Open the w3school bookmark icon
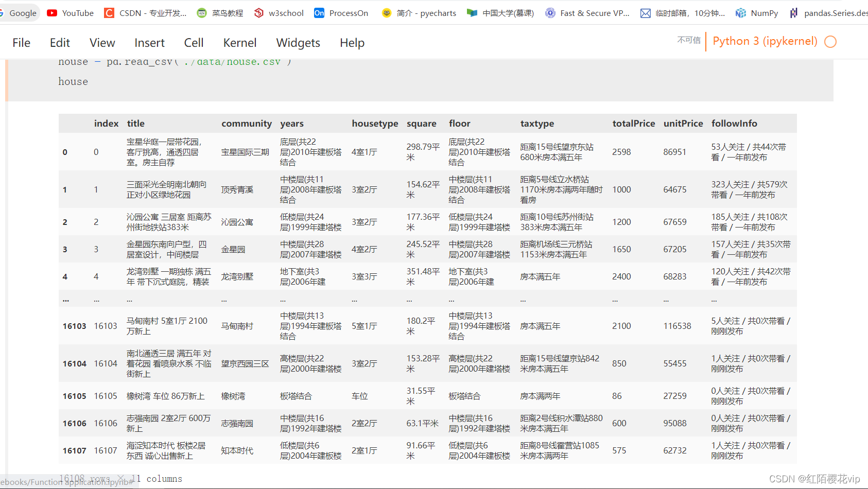The image size is (868, 489). [x=259, y=13]
